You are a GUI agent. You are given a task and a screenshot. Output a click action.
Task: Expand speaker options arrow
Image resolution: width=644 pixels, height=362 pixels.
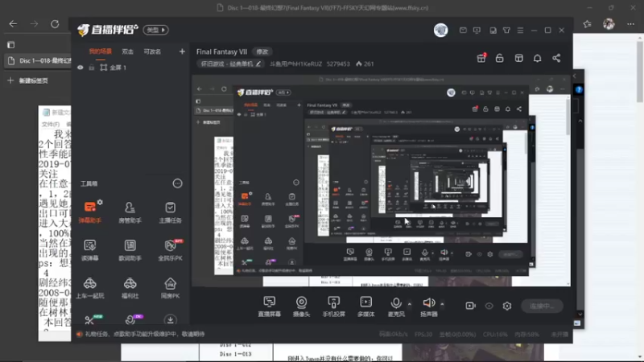click(x=442, y=304)
